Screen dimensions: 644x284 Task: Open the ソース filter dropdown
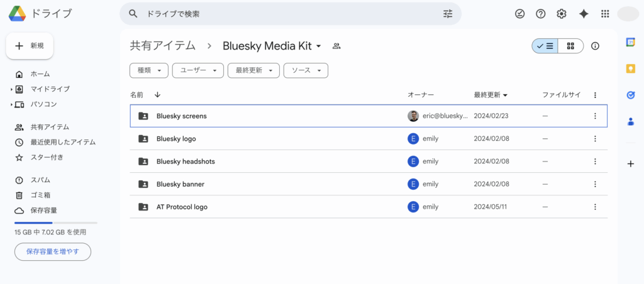(306, 70)
